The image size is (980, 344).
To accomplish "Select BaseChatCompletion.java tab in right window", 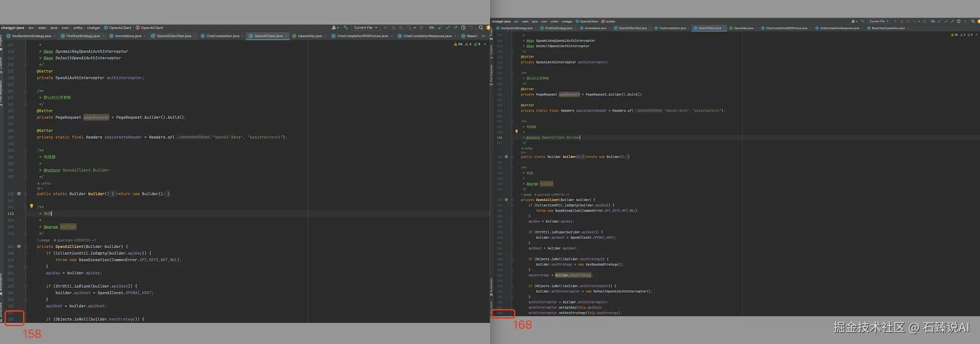I will point(888,28).
